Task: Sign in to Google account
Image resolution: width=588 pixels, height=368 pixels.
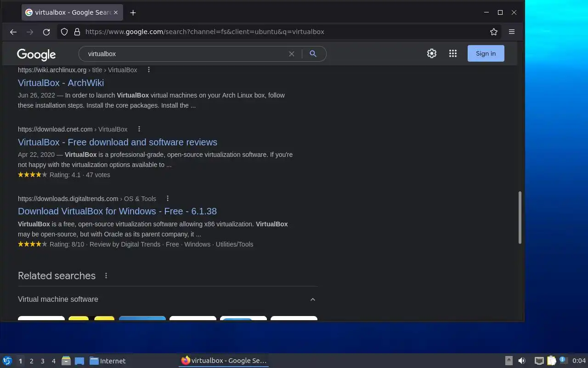Action: tap(486, 53)
